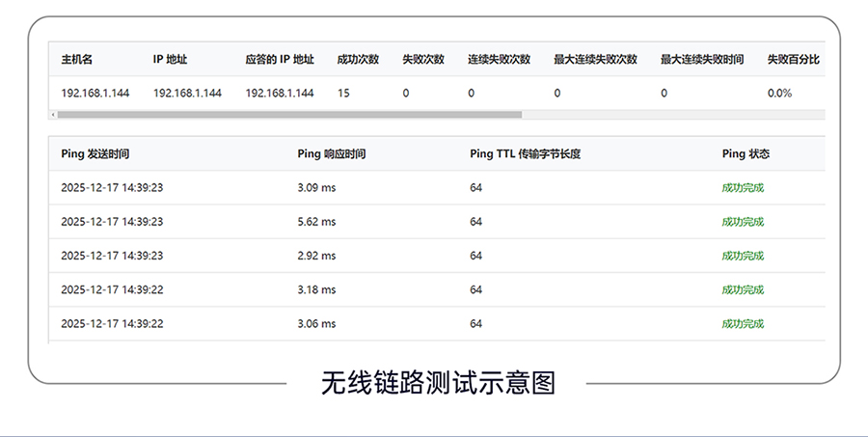Click the Ping 响应时间 column header
868x437 pixels.
point(332,153)
